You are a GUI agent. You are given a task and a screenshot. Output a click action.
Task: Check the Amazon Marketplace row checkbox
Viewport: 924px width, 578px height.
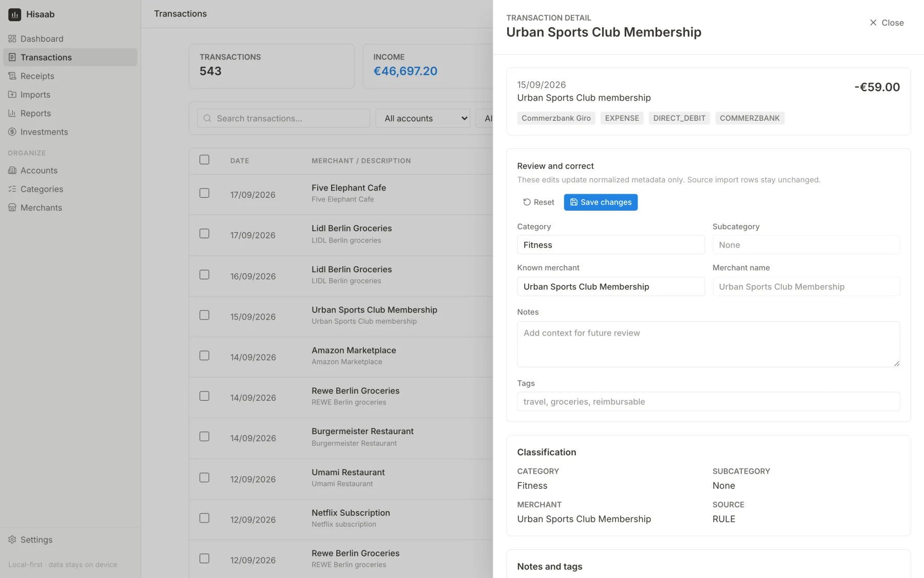204,356
